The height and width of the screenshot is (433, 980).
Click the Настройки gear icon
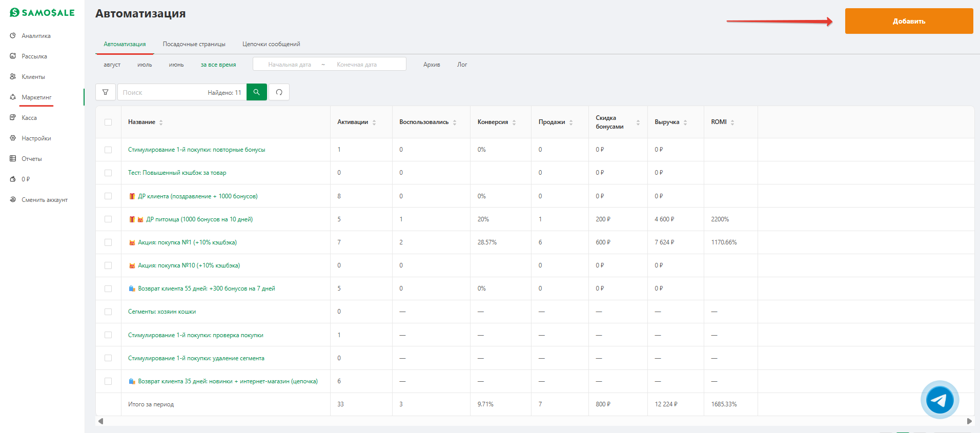point(13,138)
